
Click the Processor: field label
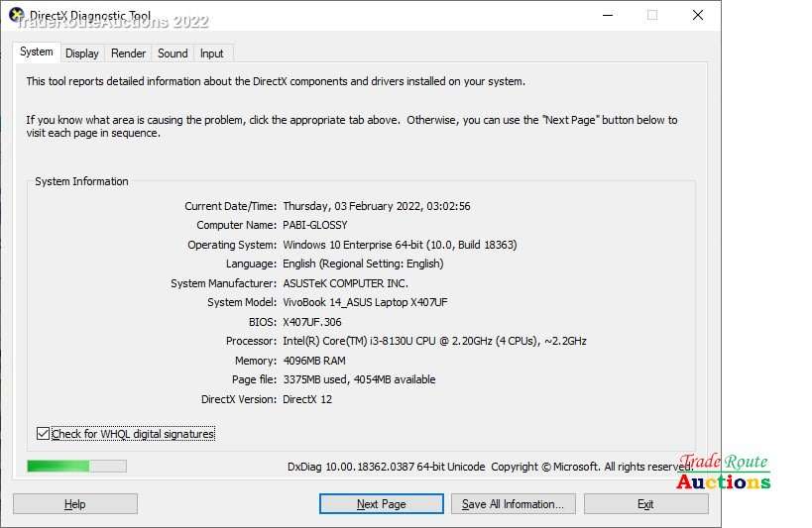pos(251,341)
